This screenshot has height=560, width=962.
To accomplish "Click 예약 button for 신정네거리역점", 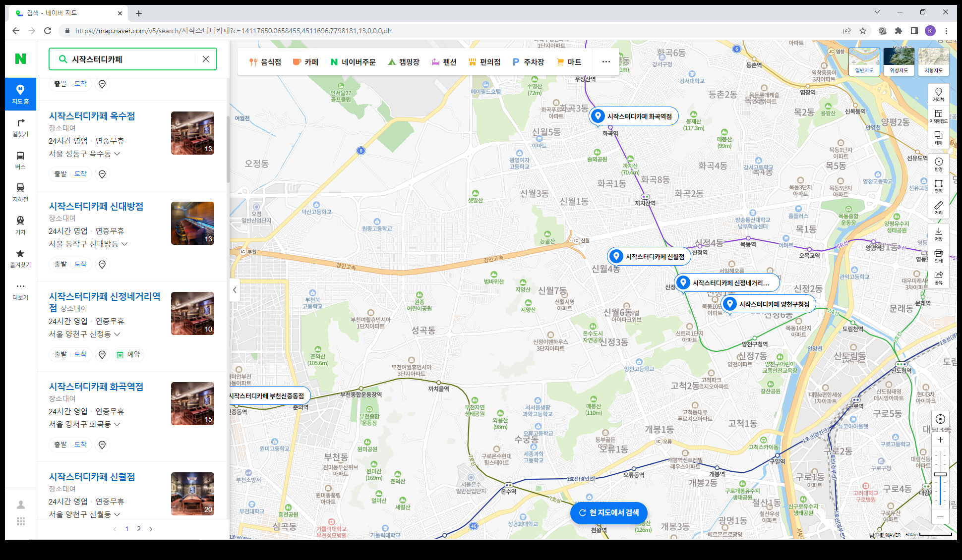I will tap(128, 354).
